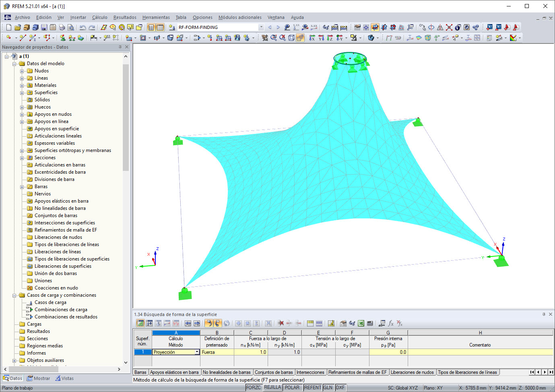
Task: Toggle highlighted solid transparent rendering mode icon
Action: coord(300,38)
